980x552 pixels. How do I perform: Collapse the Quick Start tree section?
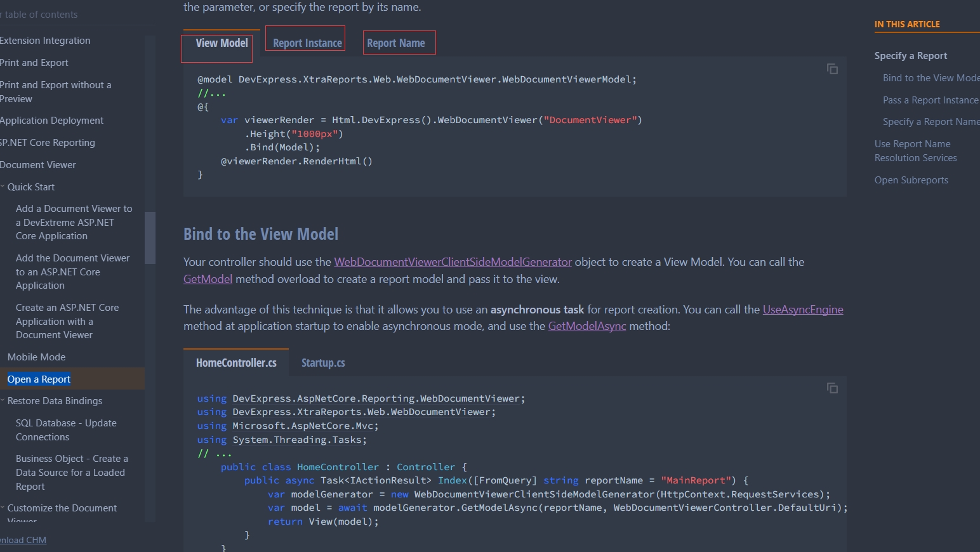[x=3, y=187]
